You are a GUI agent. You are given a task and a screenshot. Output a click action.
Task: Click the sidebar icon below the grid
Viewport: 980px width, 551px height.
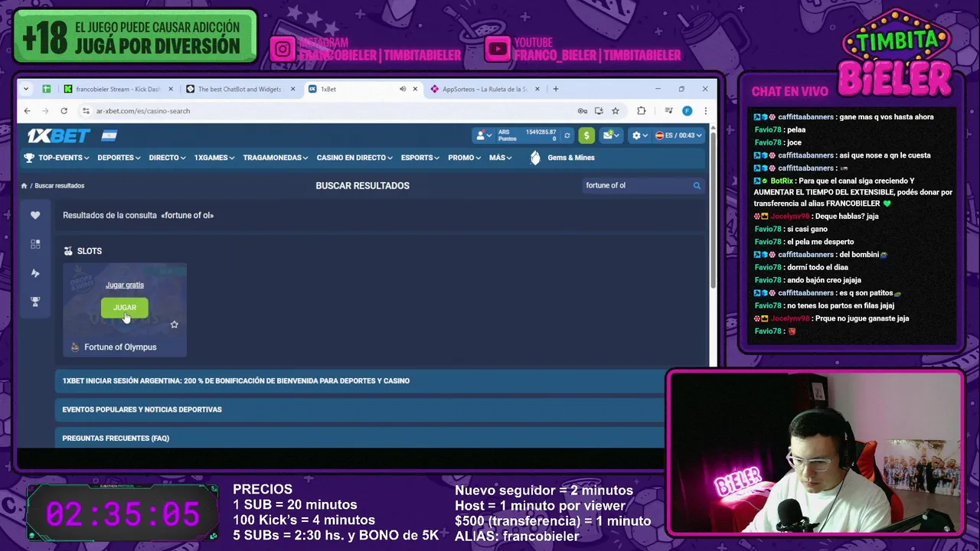35,273
